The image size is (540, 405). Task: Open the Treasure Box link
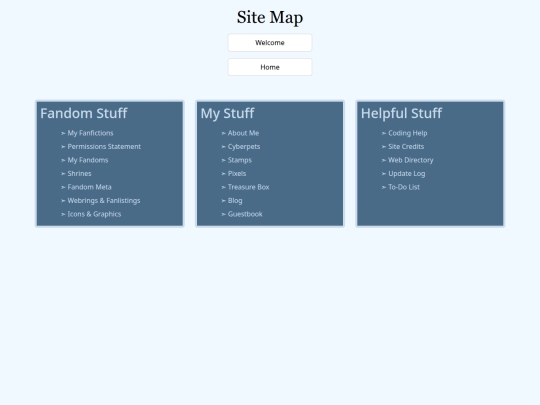pos(248,187)
